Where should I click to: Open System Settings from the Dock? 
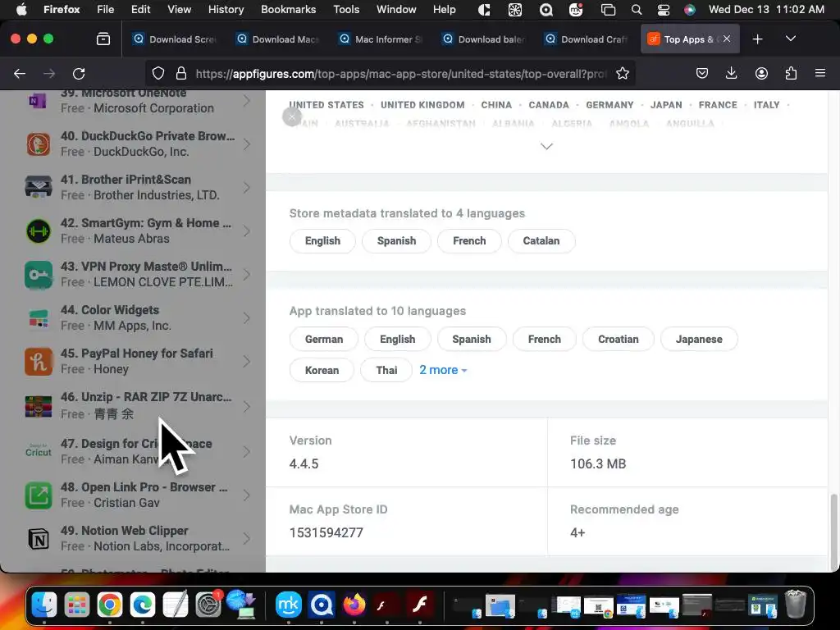(208, 605)
